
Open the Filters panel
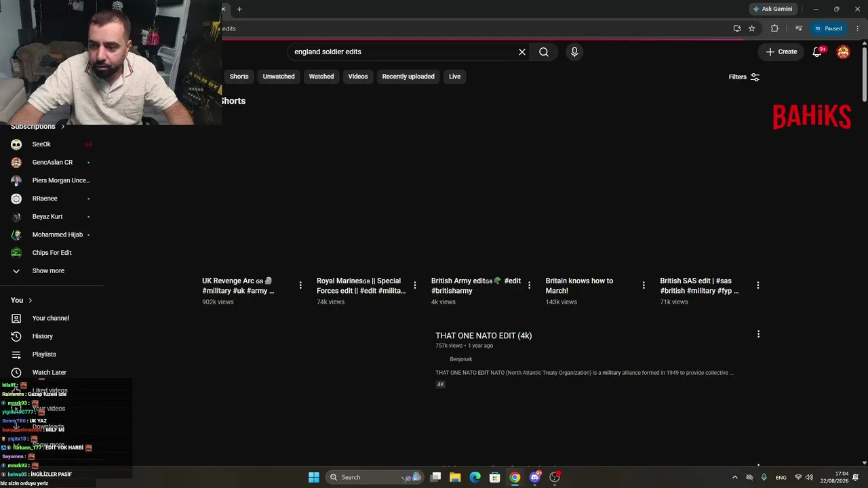click(744, 77)
